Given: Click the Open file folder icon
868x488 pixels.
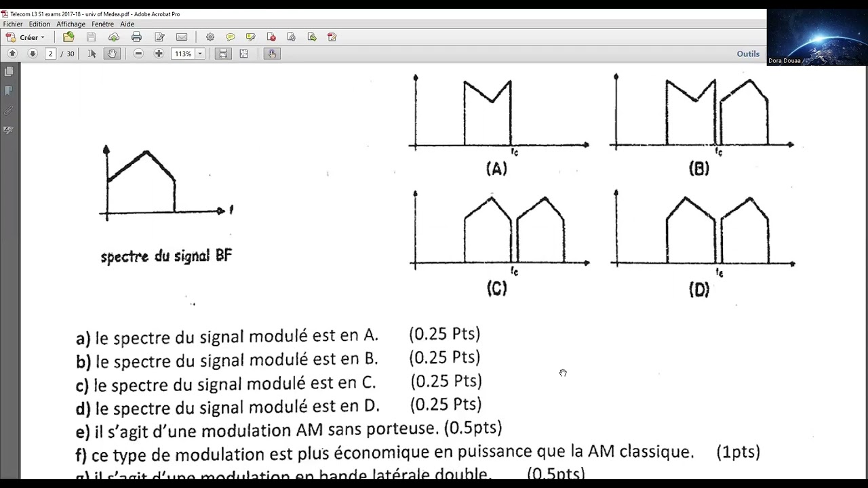Looking at the screenshot, I should coord(68,37).
